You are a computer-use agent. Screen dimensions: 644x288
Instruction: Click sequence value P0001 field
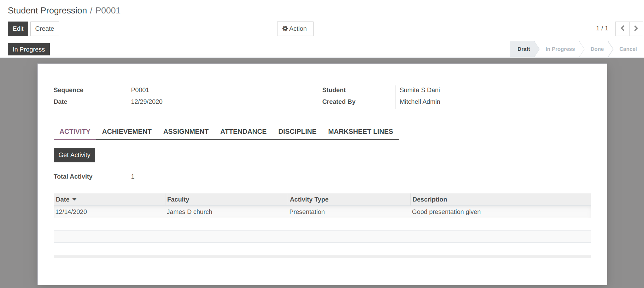pos(140,90)
